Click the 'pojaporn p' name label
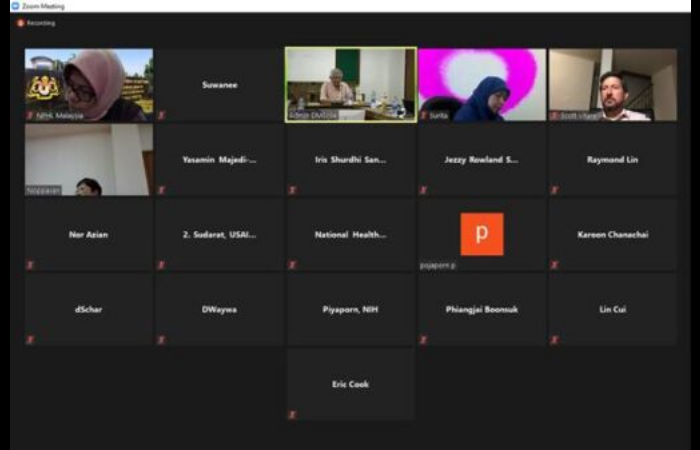The image size is (700, 450). tap(438, 265)
